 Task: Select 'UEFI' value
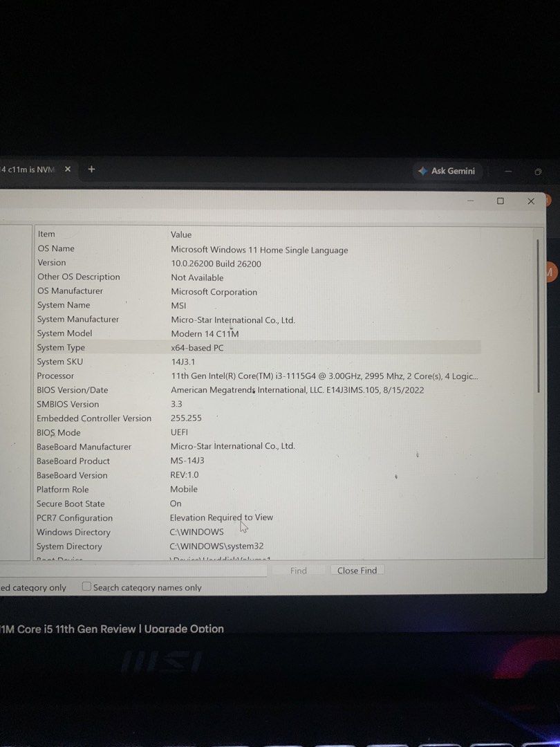179,432
